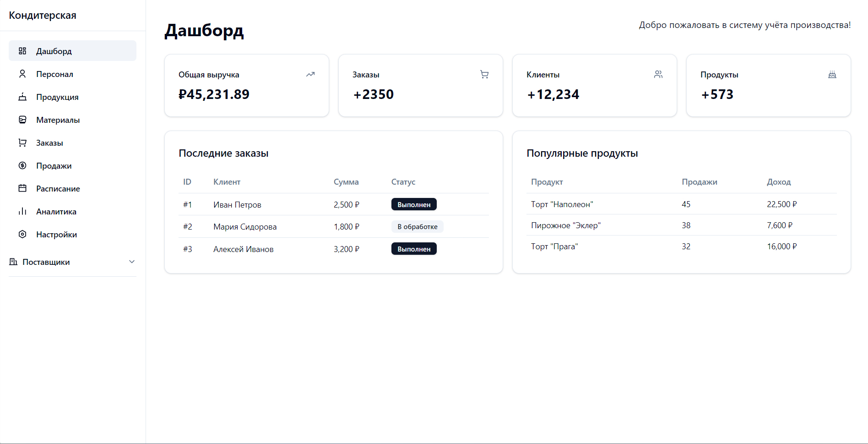Click the users icon on Клиенты card
Viewport: 868px width, 444px height.
pyautogui.click(x=658, y=74)
